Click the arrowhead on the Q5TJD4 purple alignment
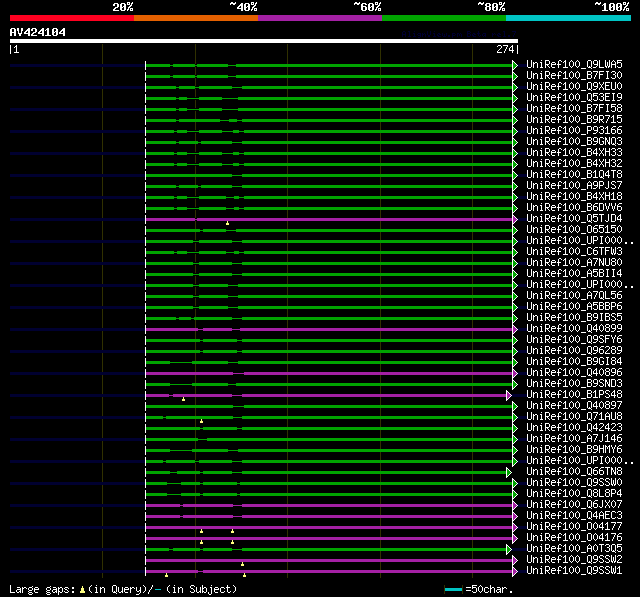The height and width of the screenshot is (597, 640). pos(515,220)
